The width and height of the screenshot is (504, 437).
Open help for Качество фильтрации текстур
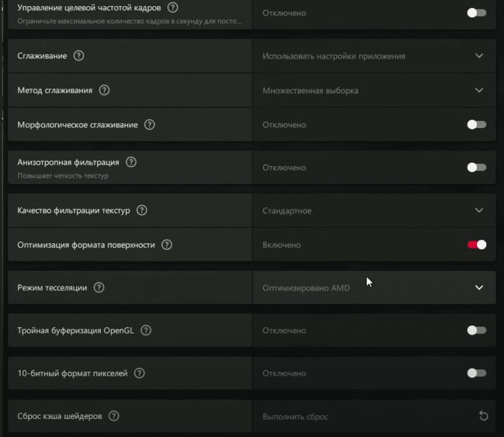tap(141, 210)
